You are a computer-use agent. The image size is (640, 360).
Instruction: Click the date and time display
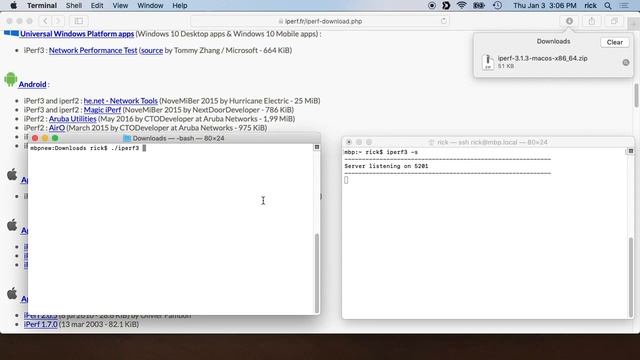coord(544,5)
